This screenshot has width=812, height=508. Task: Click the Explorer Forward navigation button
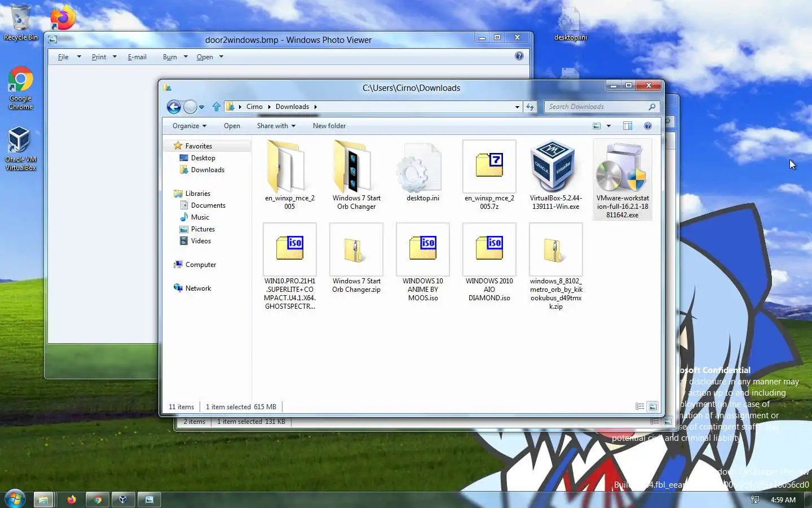point(191,107)
